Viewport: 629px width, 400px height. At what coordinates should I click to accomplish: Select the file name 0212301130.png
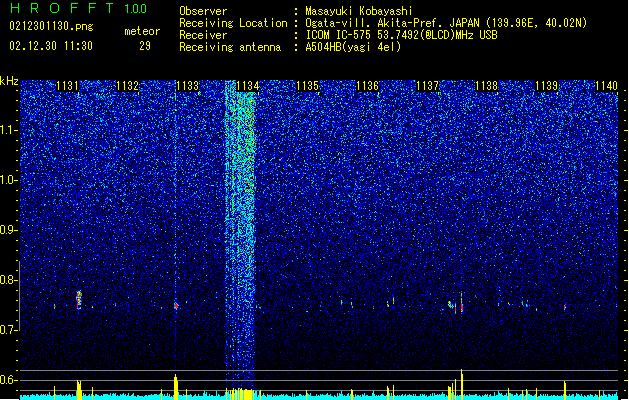pyautogui.click(x=51, y=26)
